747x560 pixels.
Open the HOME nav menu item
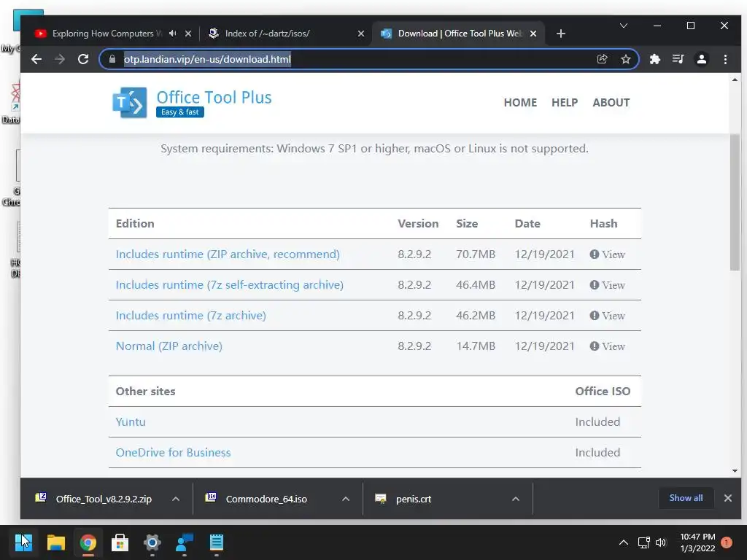pos(520,103)
